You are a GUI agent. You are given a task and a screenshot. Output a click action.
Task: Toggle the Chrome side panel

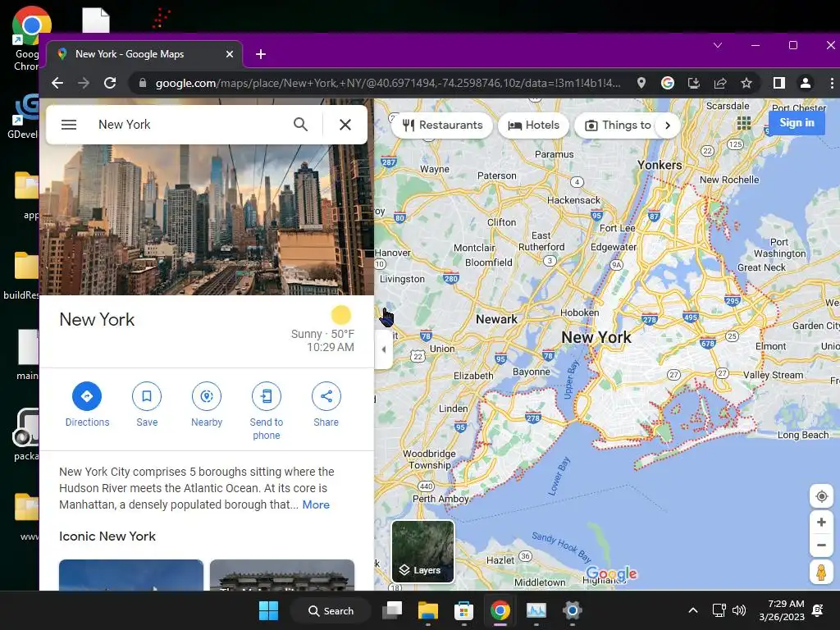pyautogui.click(x=779, y=83)
